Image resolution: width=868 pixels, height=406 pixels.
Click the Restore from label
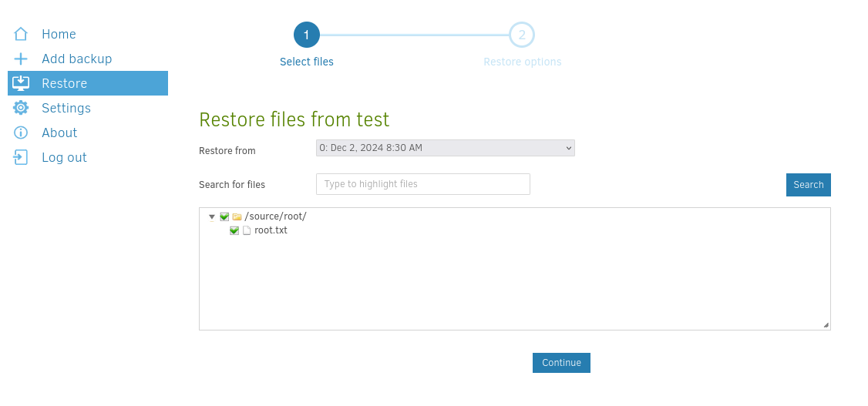click(227, 150)
